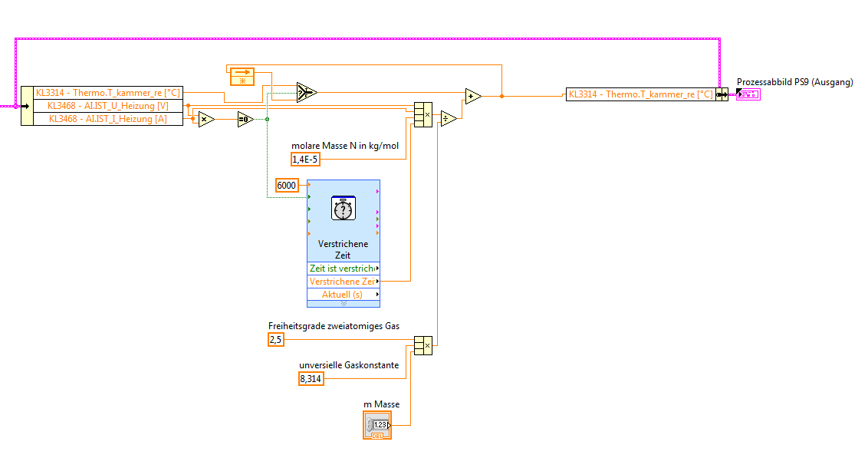The width and height of the screenshot is (868, 468).
Task: Select the Select comparison function node
Action: (x=306, y=93)
